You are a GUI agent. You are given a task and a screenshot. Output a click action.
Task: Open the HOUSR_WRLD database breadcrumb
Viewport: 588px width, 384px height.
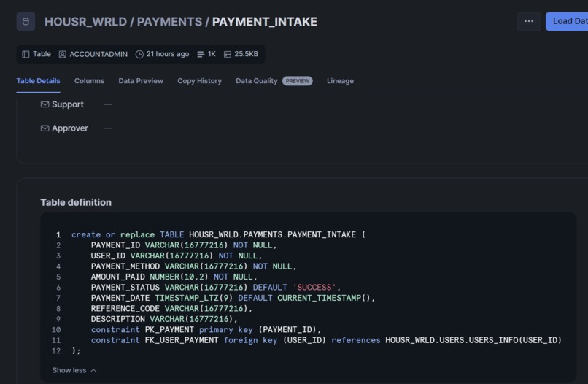[x=85, y=22]
